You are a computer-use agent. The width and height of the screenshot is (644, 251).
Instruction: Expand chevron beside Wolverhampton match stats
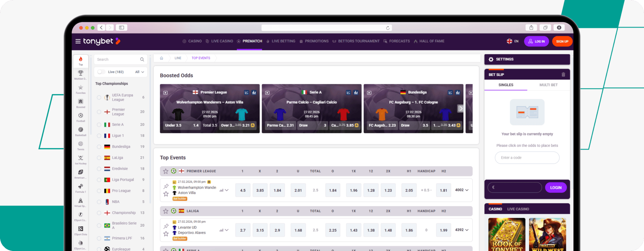coord(226,190)
